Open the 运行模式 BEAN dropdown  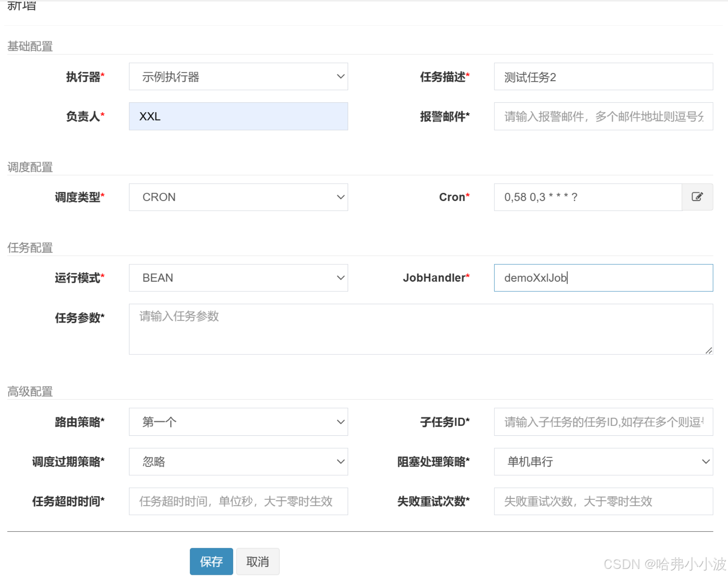pyautogui.click(x=238, y=278)
